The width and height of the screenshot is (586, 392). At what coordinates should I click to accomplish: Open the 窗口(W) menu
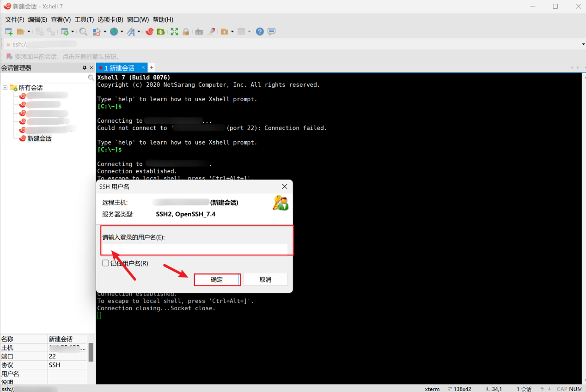pos(138,19)
